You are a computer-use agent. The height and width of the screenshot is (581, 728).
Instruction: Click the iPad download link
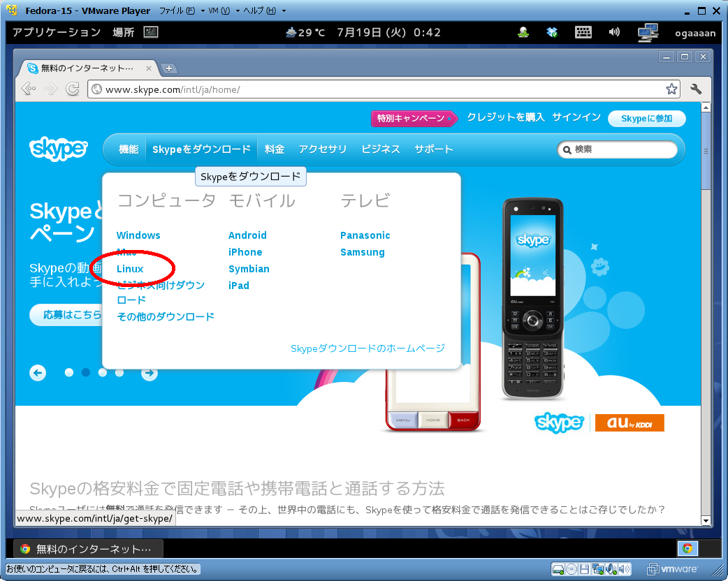(x=239, y=286)
